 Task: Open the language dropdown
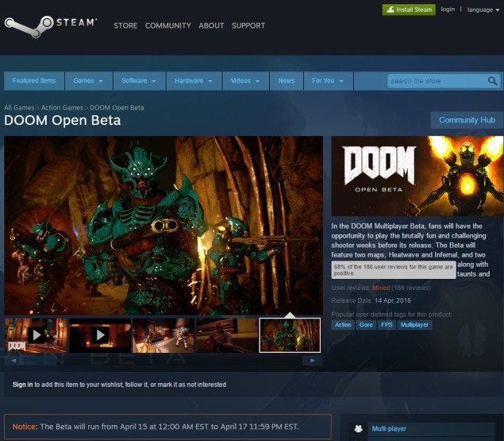(483, 10)
